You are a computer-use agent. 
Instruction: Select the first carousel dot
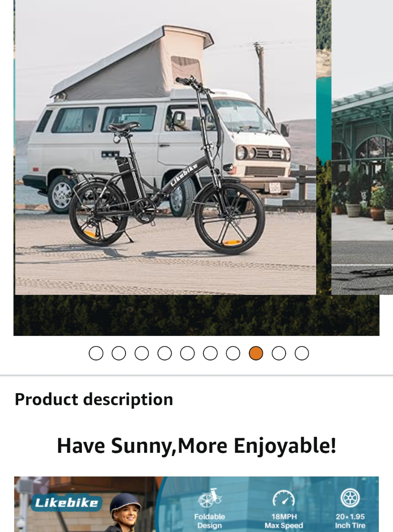pos(96,353)
